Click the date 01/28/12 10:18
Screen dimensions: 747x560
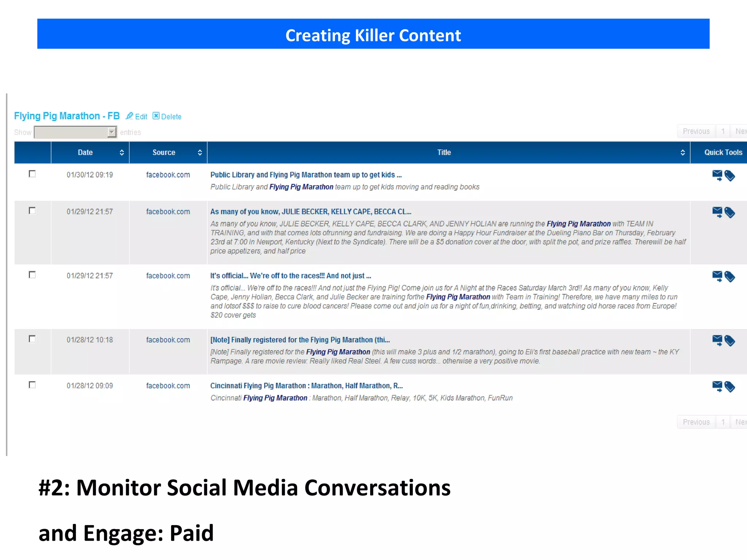pos(90,340)
